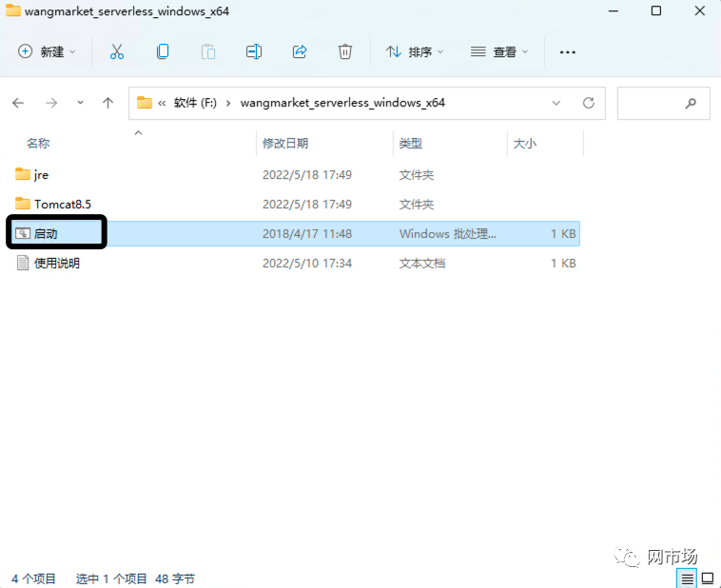Open the three-dot more options menu
This screenshot has height=588, width=721.
tap(568, 52)
